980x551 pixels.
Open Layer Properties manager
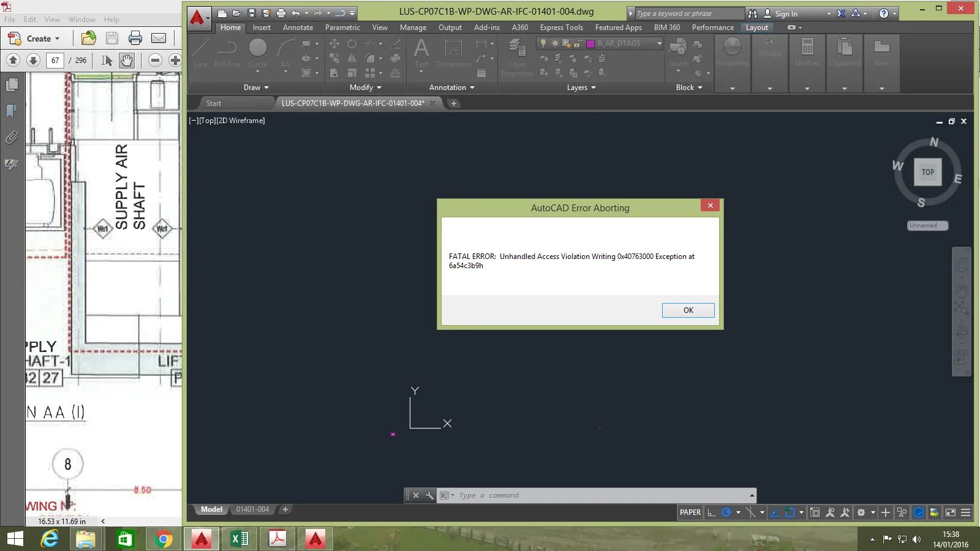pyautogui.click(x=517, y=57)
